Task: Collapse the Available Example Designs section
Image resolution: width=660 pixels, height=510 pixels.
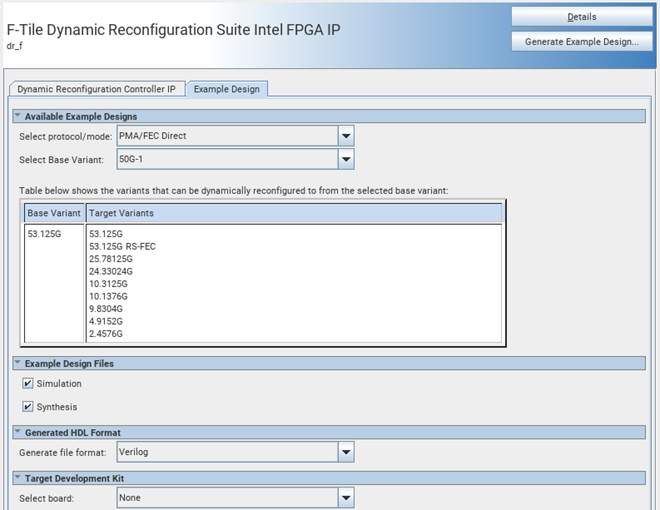Action: click(x=17, y=116)
